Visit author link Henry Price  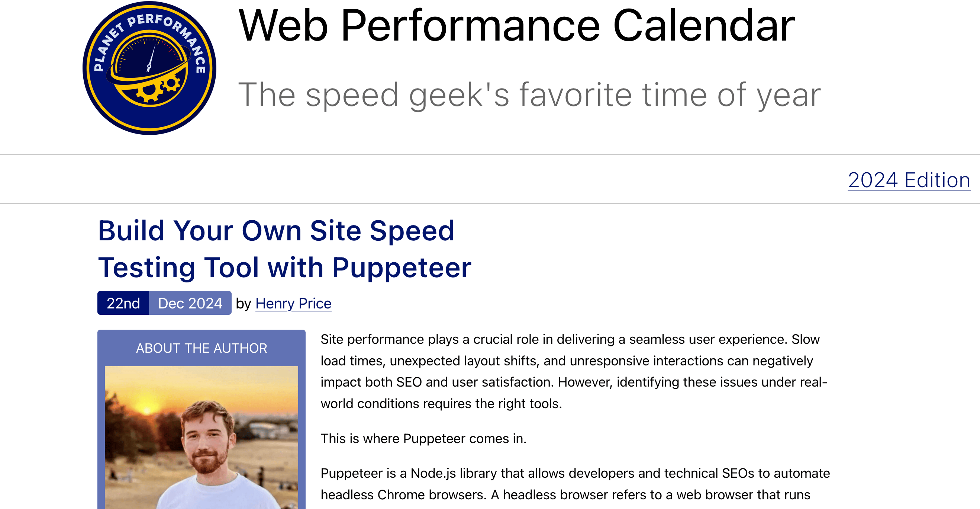coord(293,303)
